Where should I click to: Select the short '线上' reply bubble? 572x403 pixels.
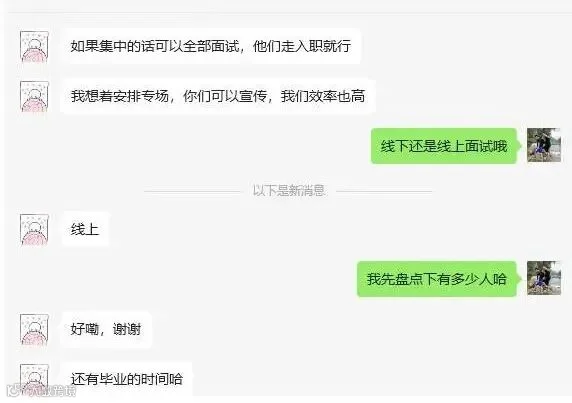(85, 229)
